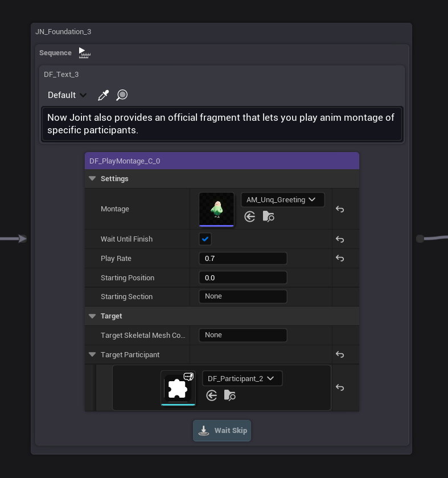The image size is (448, 478).
Task: Browse to DF_Participant_2 in Content Browser
Action: (x=230, y=395)
